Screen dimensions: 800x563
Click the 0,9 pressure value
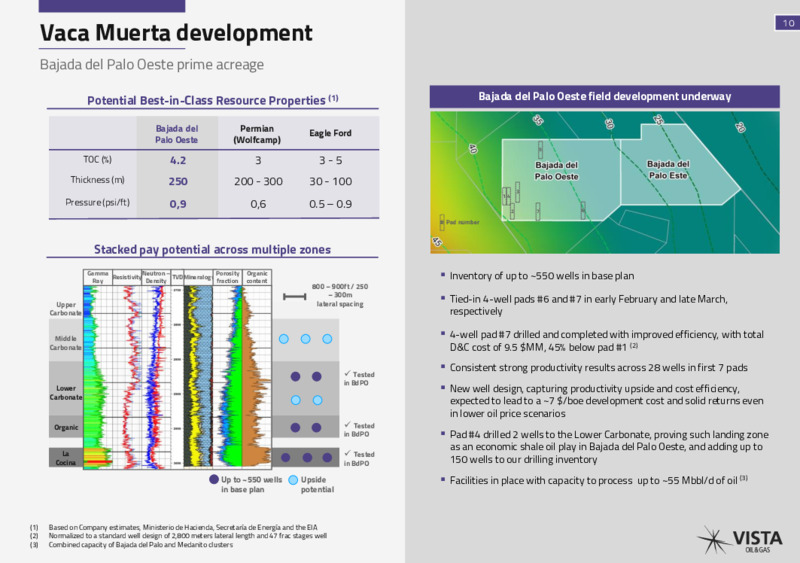coord(178,204)
